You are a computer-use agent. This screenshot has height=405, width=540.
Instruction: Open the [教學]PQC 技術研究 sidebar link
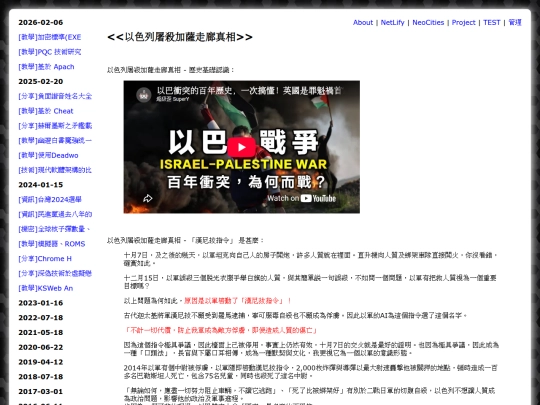pyautogui.click(x=50, y=52)
